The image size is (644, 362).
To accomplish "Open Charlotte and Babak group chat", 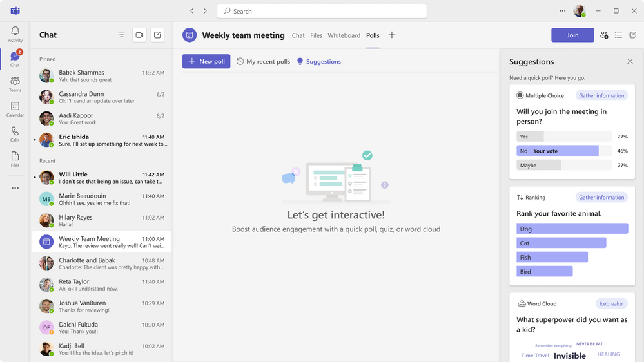I will coord(102,263).
